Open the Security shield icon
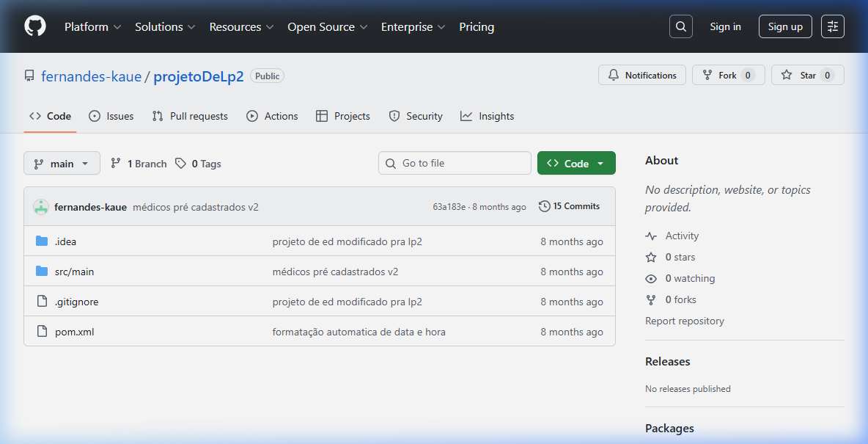The height and width of the screenshot is (444, 868). pos(394,116)
